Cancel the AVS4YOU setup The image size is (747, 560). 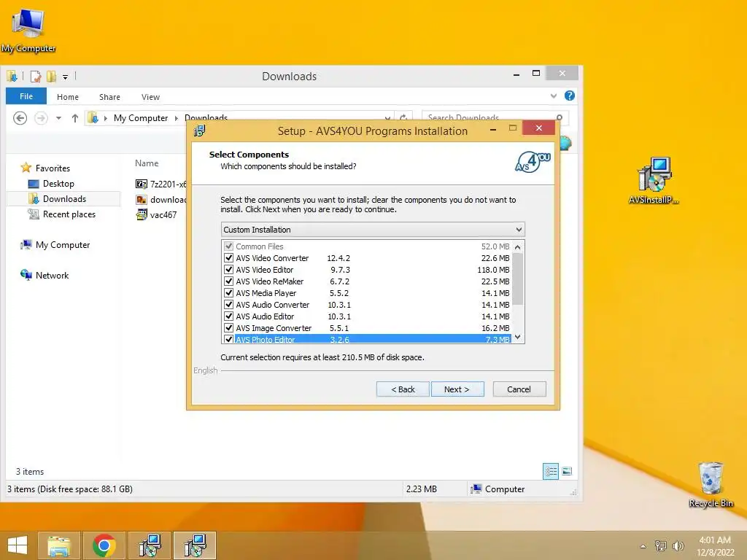pos(519,389)
